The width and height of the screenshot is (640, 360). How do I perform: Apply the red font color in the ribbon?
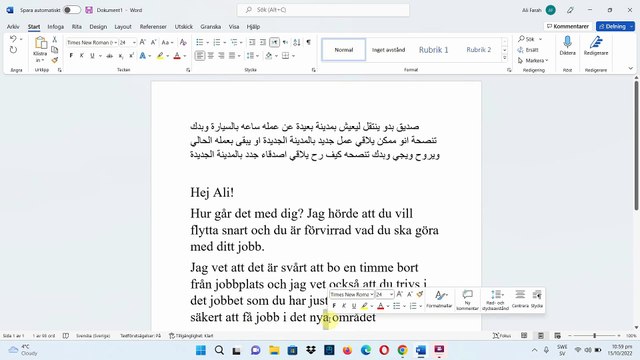click(177, 56)
